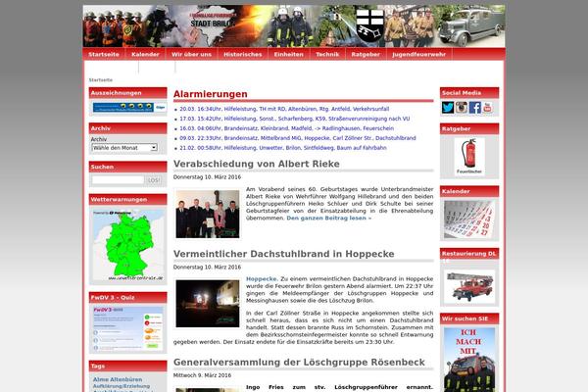
Task: Open the 09.03. Hoppecke Dachstuhlbrand alarm link
Action: tap(298, 138)
